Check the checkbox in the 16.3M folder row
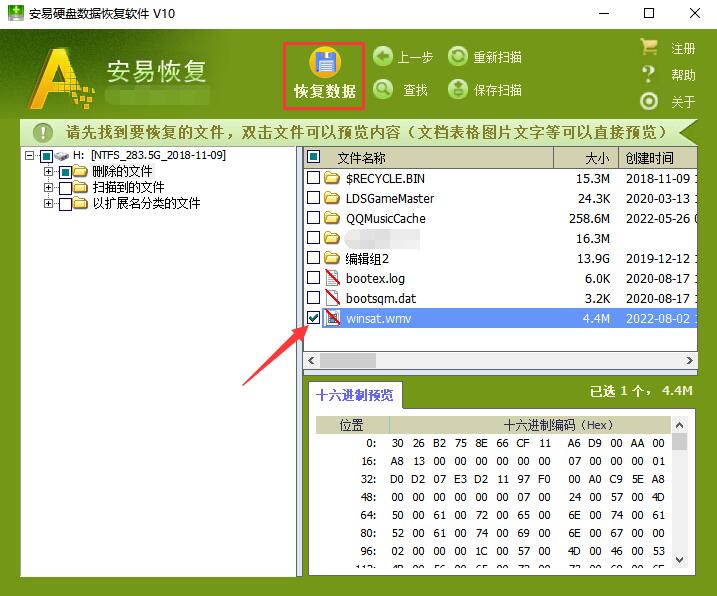The width and height of the screenshot is (717, 596). point(313,237)
